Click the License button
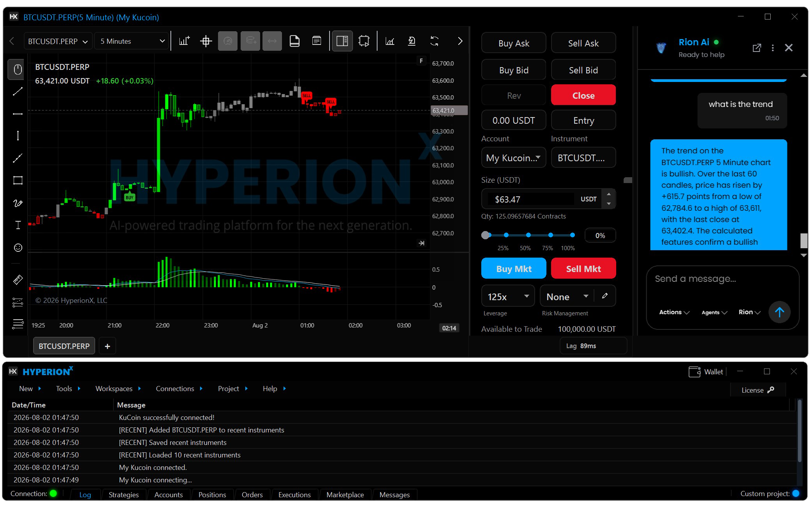Screen dimensions: 812x507 click(x=757, y=390)
